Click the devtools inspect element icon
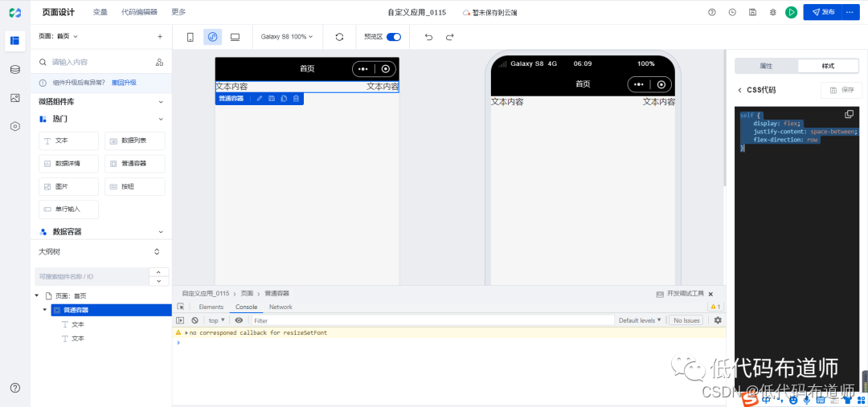 pos(181,307)
